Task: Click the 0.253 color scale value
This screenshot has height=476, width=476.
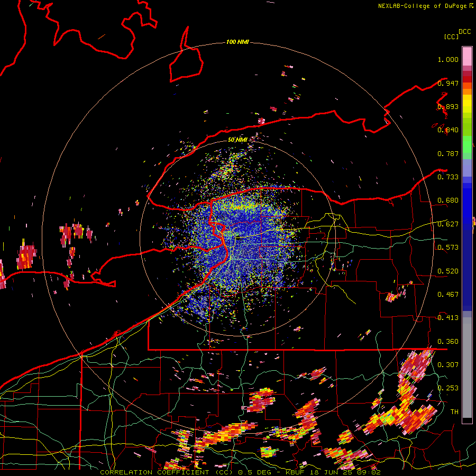Action: tap(448, 388)
